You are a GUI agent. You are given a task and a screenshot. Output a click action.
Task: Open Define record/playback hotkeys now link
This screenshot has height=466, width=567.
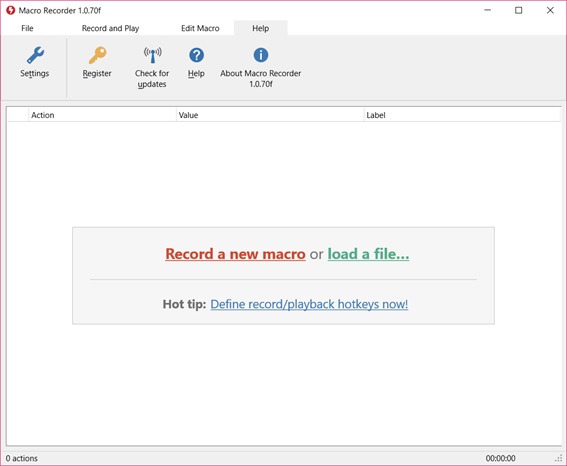[309, 304]
